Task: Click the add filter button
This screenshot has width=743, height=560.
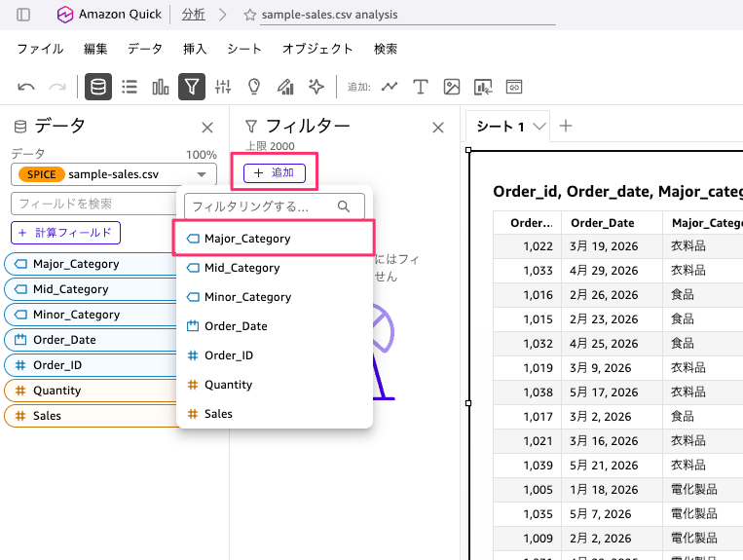Action: [x=275, y=172]
